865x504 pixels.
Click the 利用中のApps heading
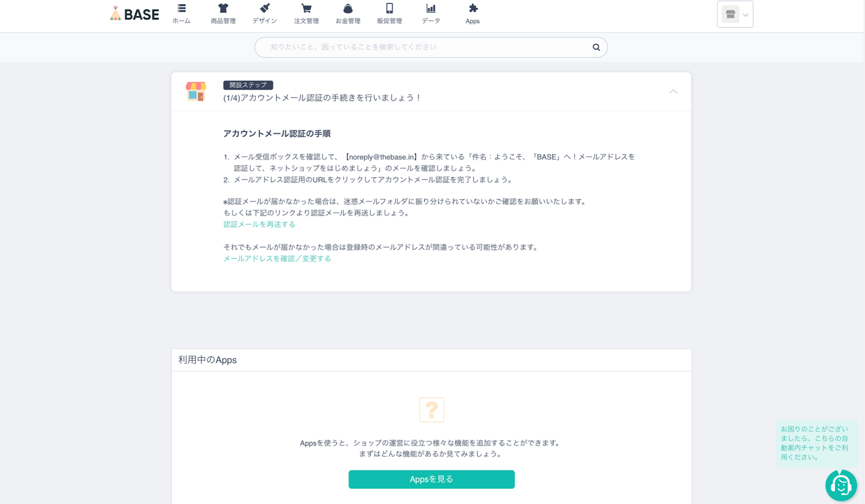pos(208,360)
